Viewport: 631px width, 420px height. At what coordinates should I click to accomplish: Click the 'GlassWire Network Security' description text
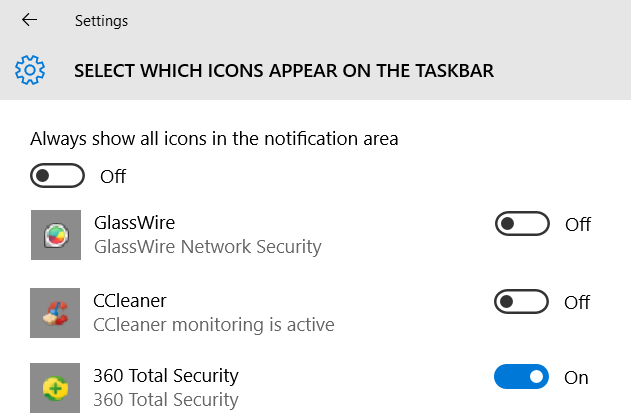click(x=207, y=246)
